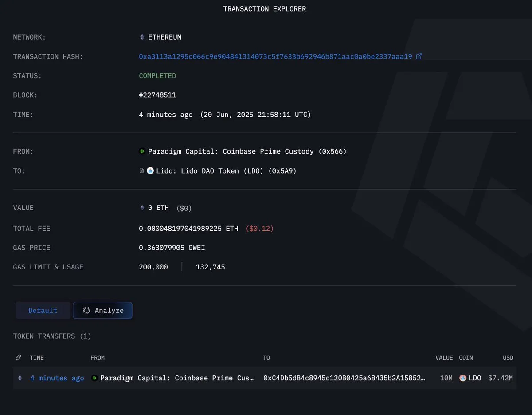This screenshot has width=532, height=415.
Task: Click the TRANSACTION EXPLORER title
Action: (x=265, y=9)
